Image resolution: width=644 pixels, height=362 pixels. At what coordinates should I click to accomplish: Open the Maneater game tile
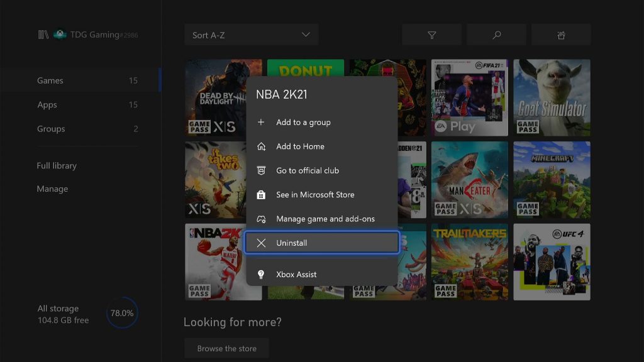[470, 180]
